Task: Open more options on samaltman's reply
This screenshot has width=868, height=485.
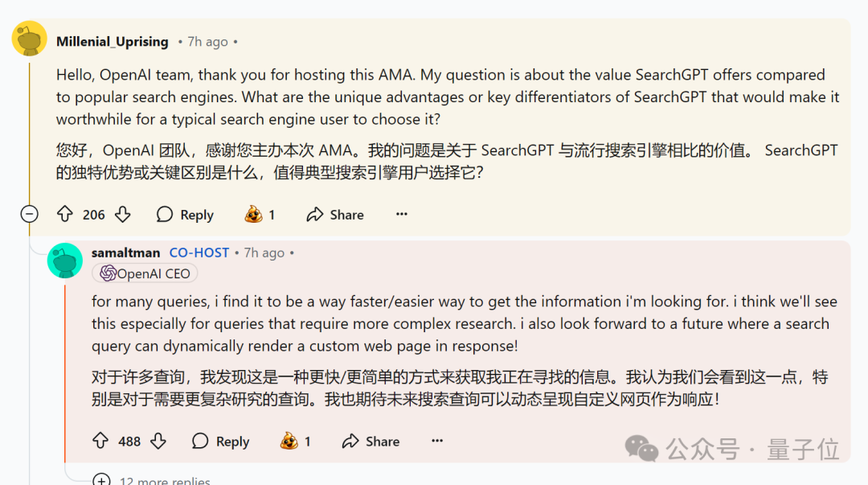Action: coord(437,441)
